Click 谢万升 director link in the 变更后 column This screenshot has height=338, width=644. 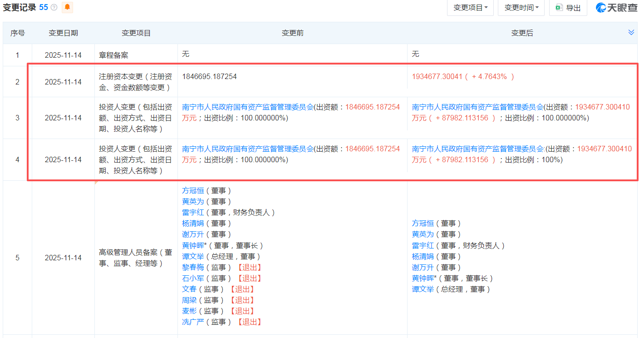tap(422, 267)
